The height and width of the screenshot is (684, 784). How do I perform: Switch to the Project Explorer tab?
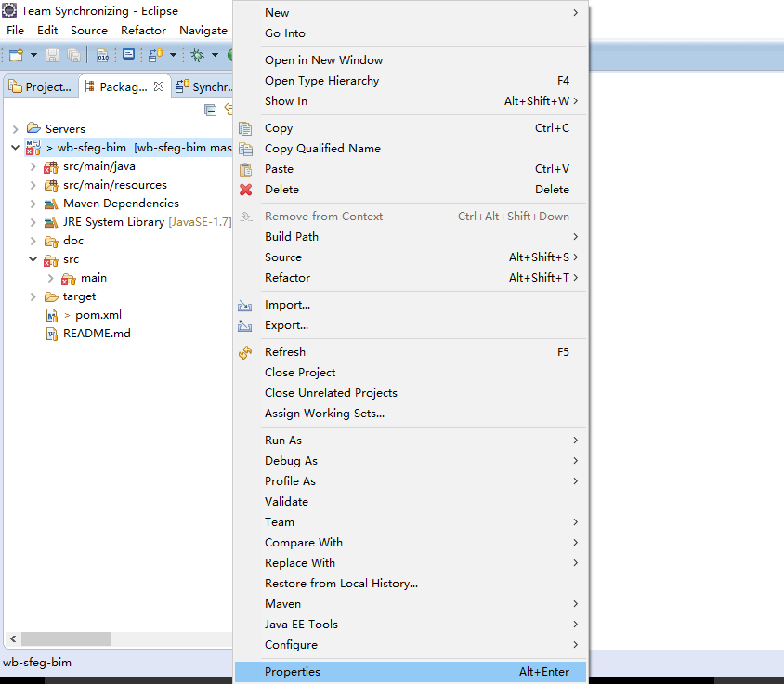click(x=40, y=86)
